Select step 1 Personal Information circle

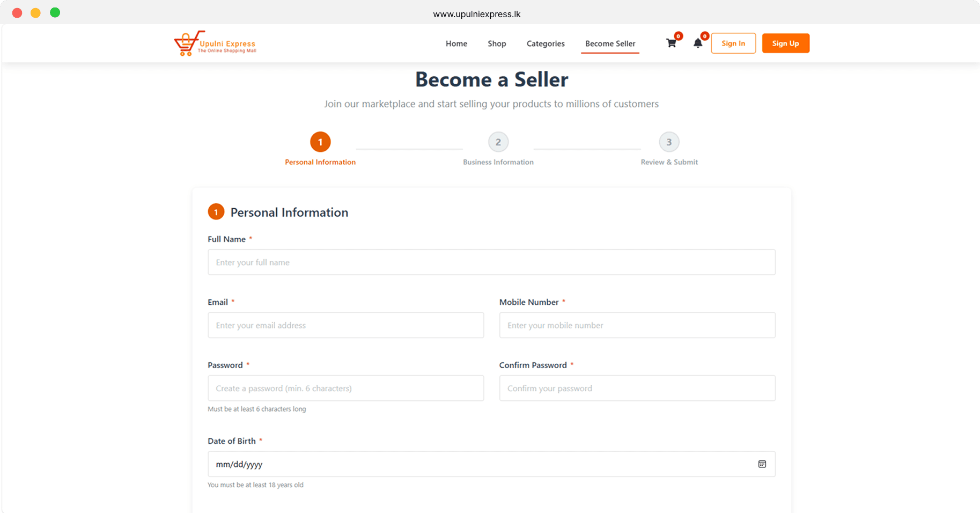(320, 142)
